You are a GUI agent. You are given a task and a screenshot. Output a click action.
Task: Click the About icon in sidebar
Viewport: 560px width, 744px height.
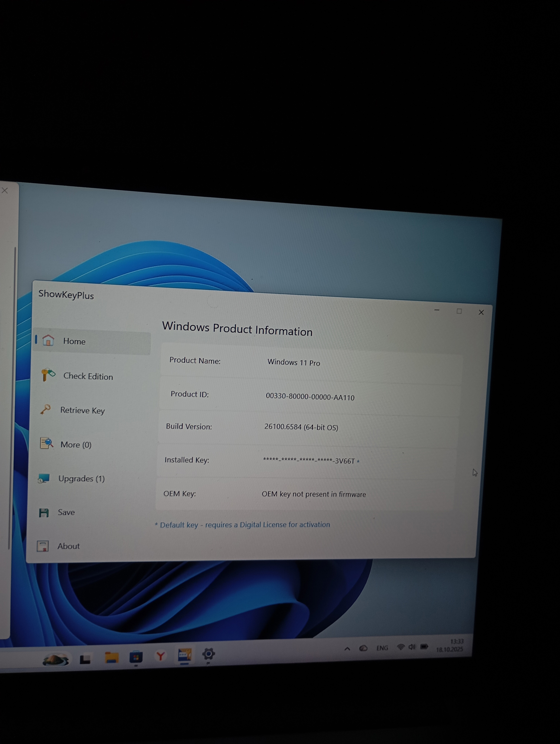43,546
